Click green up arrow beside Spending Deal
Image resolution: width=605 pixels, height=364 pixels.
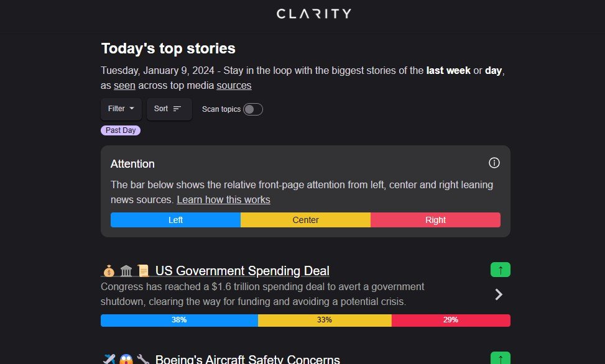[500, 270]
